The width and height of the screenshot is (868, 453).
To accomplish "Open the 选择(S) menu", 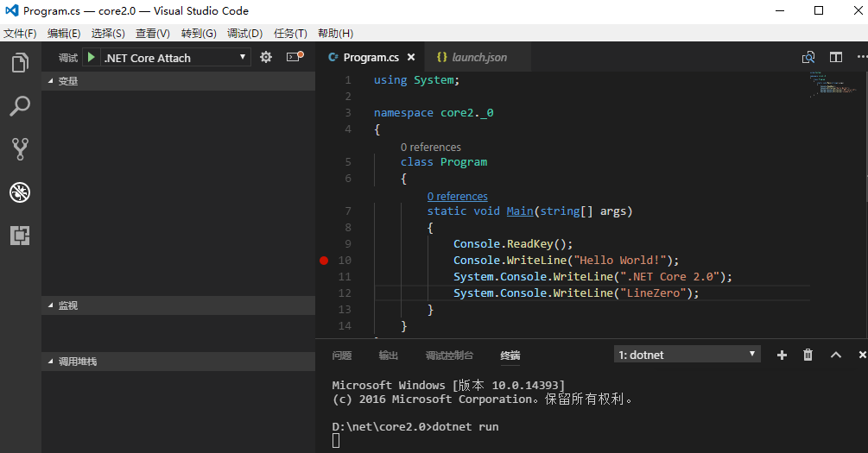I will point(108,33).
